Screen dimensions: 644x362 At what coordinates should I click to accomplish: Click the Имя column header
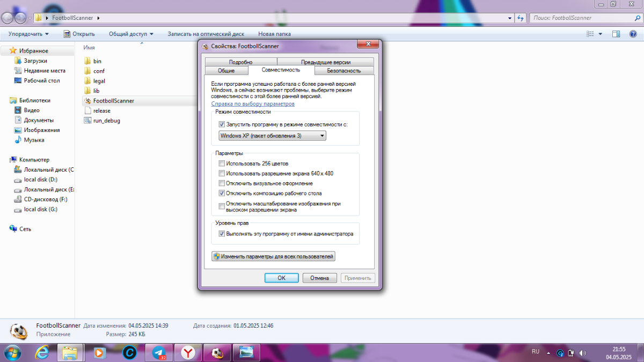[89, 48]
